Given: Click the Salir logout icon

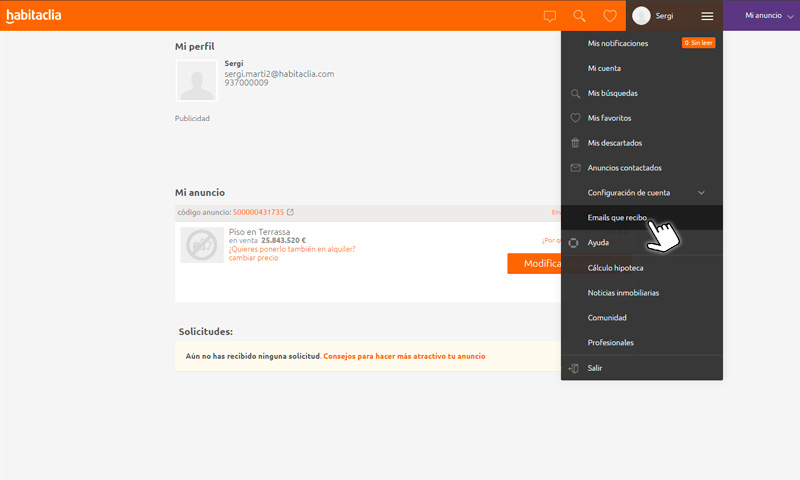Looking at the screenshot, I should coord(574,368).
